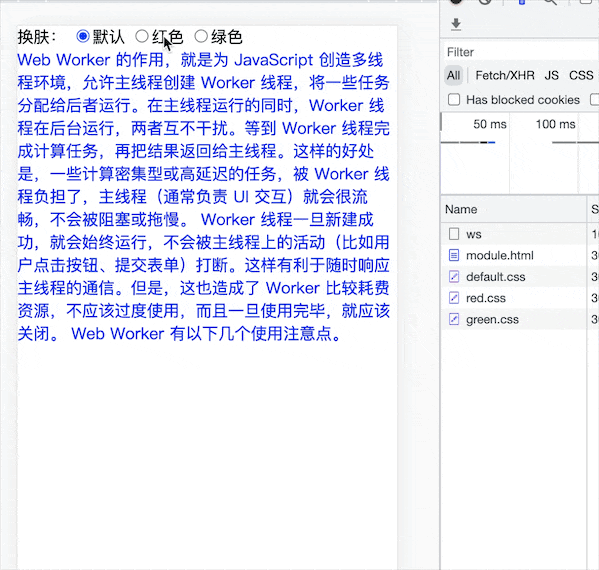Select the 默认 skin radio button

pos(83,36)
